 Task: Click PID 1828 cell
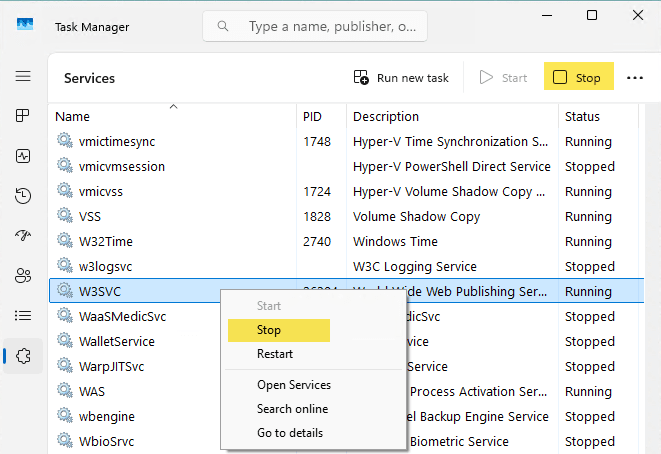[317, 217]
